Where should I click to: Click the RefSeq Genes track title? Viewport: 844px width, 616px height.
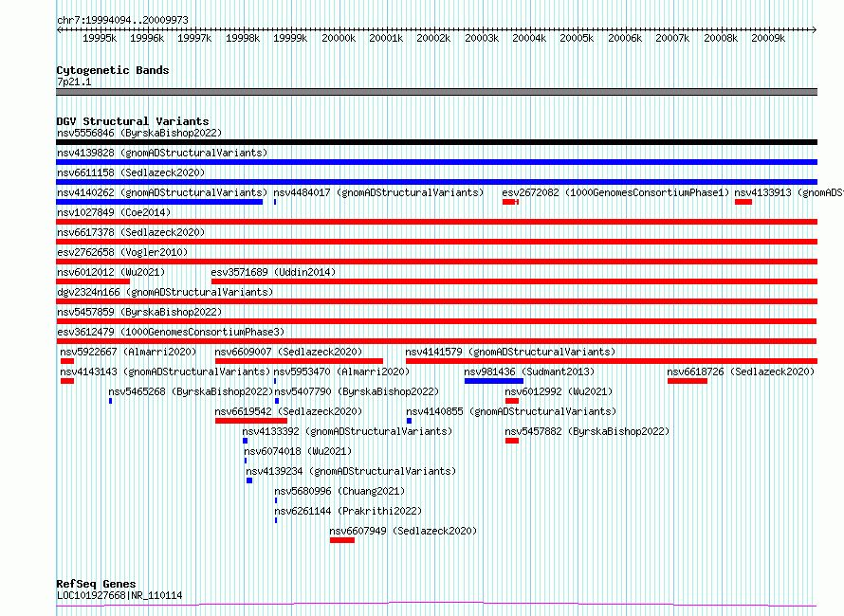pyautogui.click(x=96, y=584)
